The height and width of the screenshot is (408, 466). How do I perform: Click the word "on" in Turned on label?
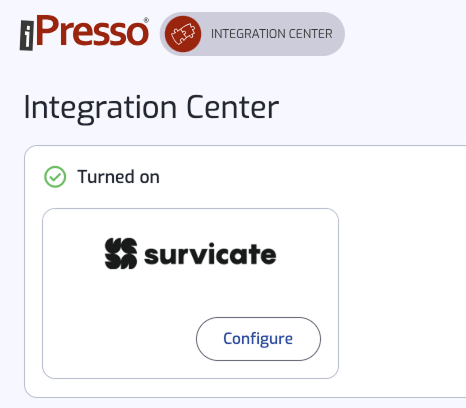click(150, 178)
